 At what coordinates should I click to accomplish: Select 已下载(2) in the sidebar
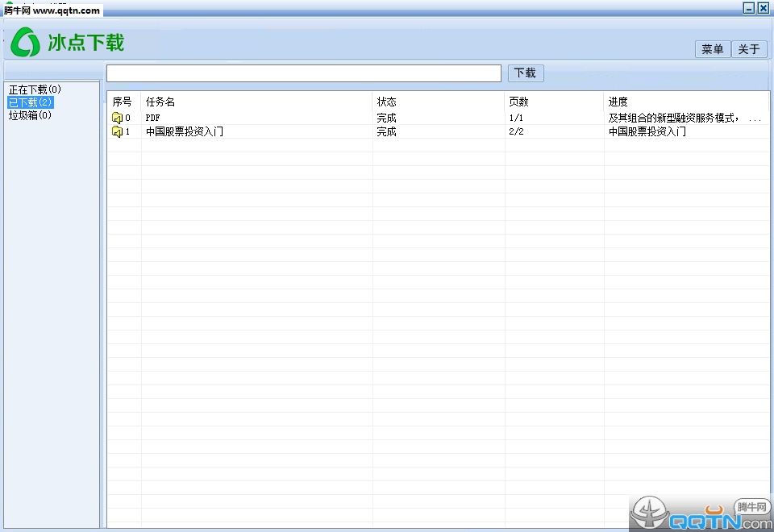point(30,102)
